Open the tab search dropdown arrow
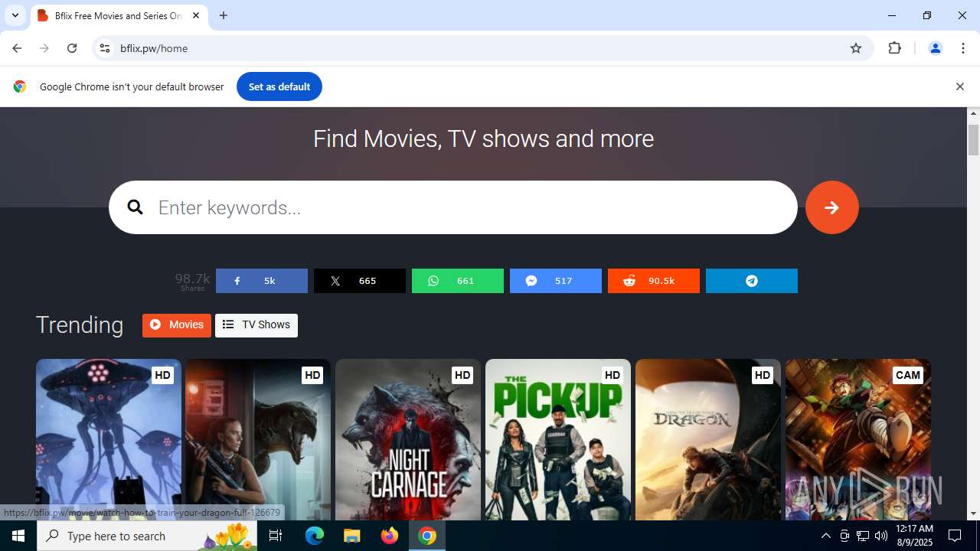This screenshot has width=980, height=551. point(15,15)
